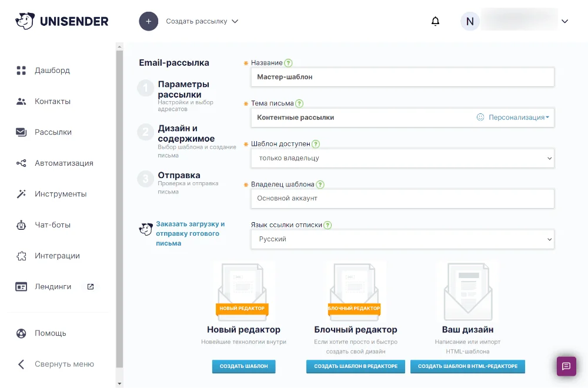The width and height of the screenshot is (588, 388).
Task: Open the chat widget icon
Action: (x=566, y=366)
